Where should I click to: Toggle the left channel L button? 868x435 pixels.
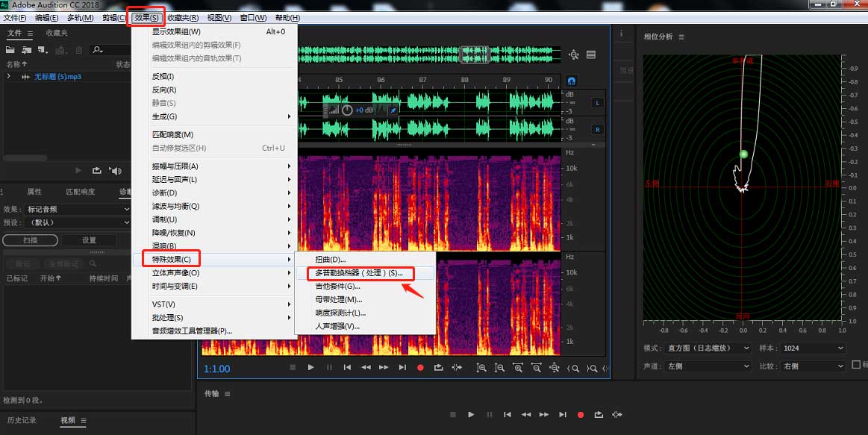597,103
